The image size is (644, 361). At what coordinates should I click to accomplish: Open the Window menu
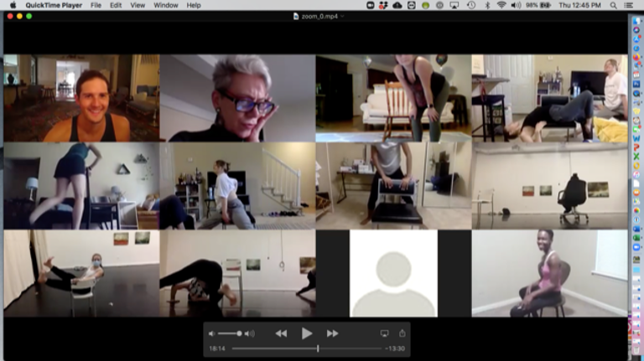[165, 5]
